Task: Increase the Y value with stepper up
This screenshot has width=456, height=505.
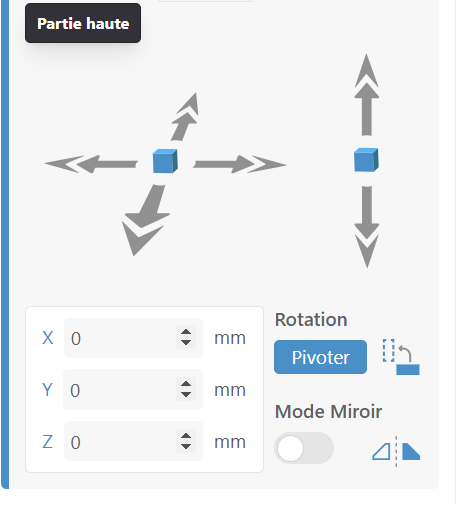Action: [x=186, y=384]
